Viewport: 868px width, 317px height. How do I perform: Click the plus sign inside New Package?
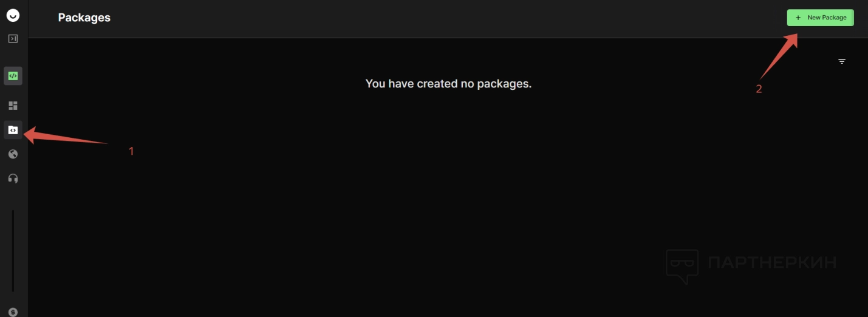coord(798,18)
